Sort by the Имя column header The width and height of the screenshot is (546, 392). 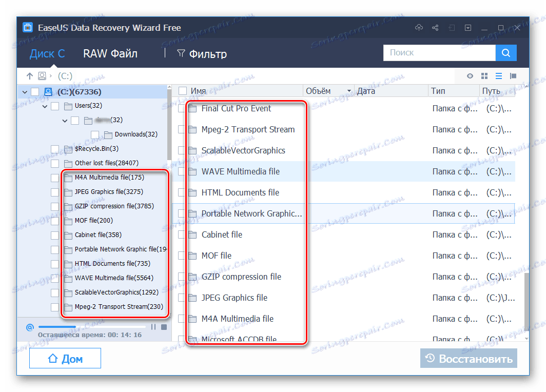(198, 91)
